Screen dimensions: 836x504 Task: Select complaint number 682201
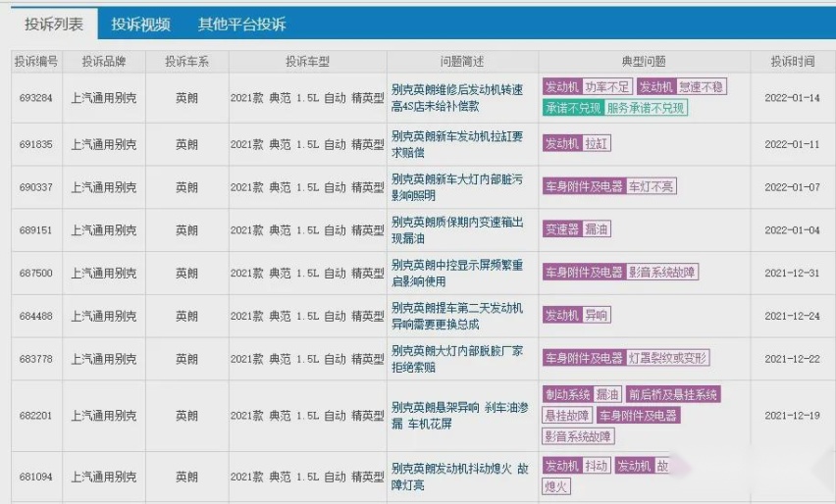click(x=35, y=415)
